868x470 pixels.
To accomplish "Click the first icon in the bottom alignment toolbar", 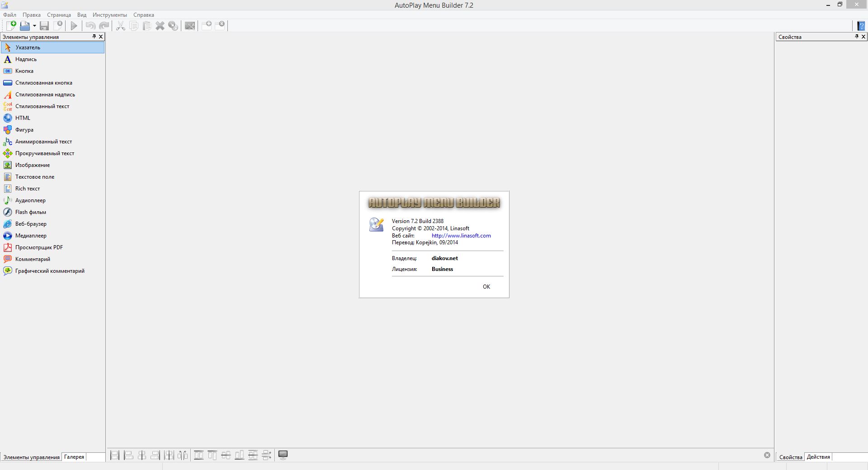I will pos(115,455).
